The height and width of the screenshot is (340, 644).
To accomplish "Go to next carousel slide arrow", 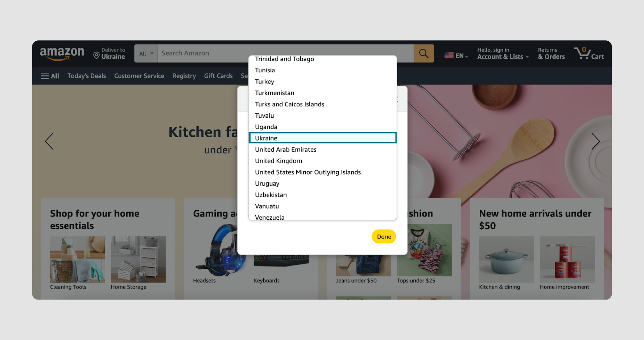I will (x=595, y=141).
